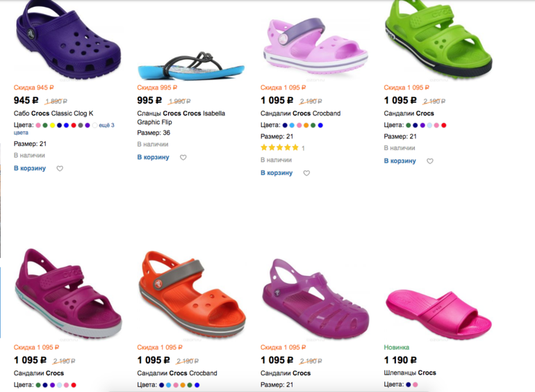Select the purple swatch under the green sandals
Screen dimensions: 535x392
pos(422,126)
